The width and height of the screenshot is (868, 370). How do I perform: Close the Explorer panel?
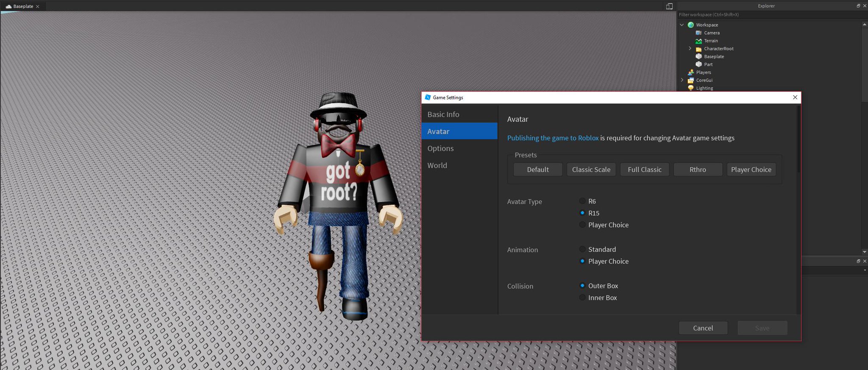[865, 6]
